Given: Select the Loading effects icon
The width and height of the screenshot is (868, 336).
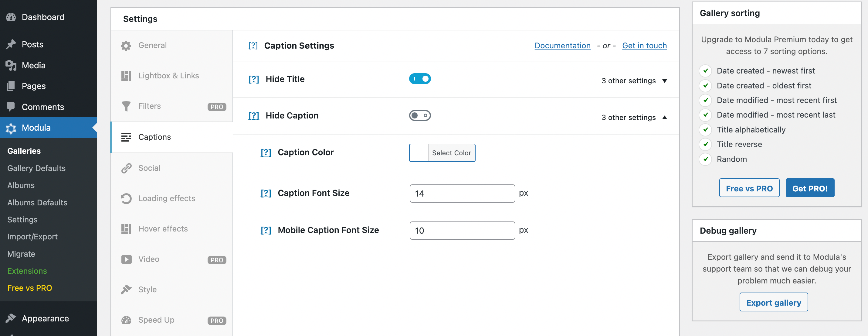Looking at the screenshot, I should pos(126,198).
